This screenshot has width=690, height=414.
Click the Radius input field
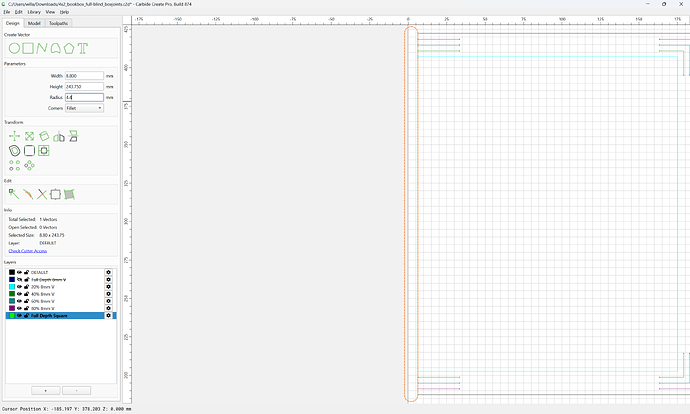pyautogui.click(x=84, y=97)
